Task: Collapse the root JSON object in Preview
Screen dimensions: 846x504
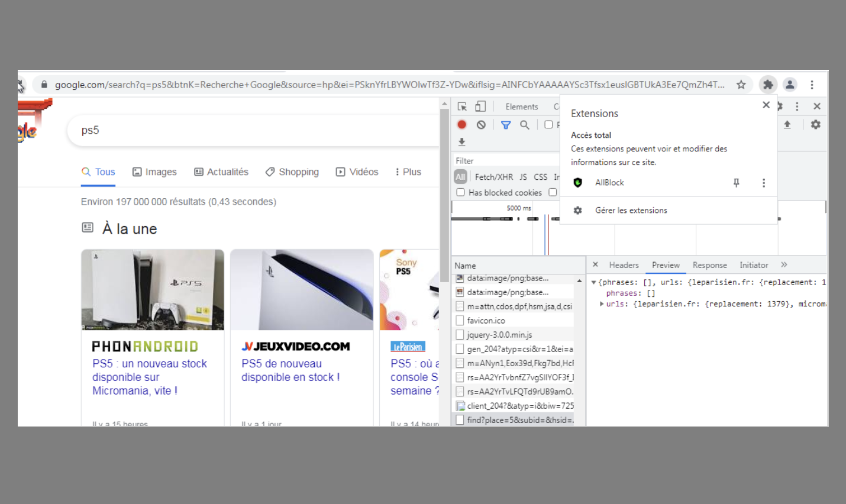Action: click(593, 282)
